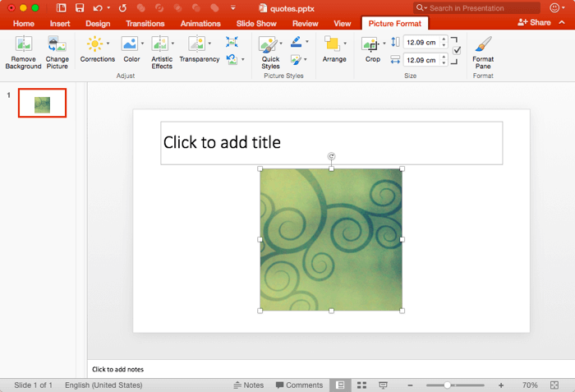Click the Reset Picture icon

pyautogui.click(x=232, y=59)
